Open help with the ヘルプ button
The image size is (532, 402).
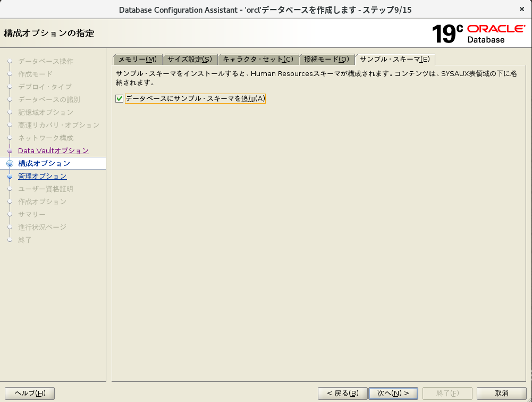pyautogui.click(x=30, y=393)
